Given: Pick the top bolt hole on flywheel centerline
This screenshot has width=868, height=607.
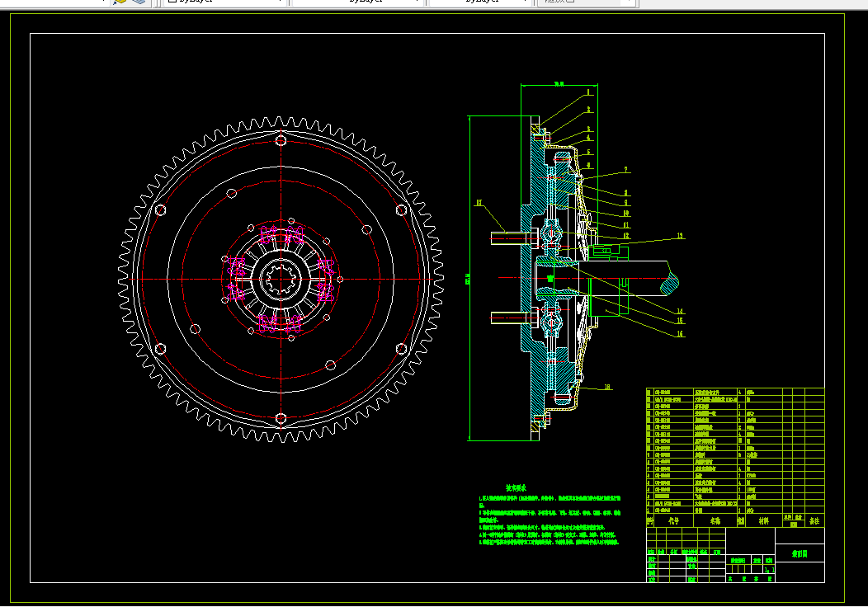Looking at the screenshot, I should tap(281, 140).
